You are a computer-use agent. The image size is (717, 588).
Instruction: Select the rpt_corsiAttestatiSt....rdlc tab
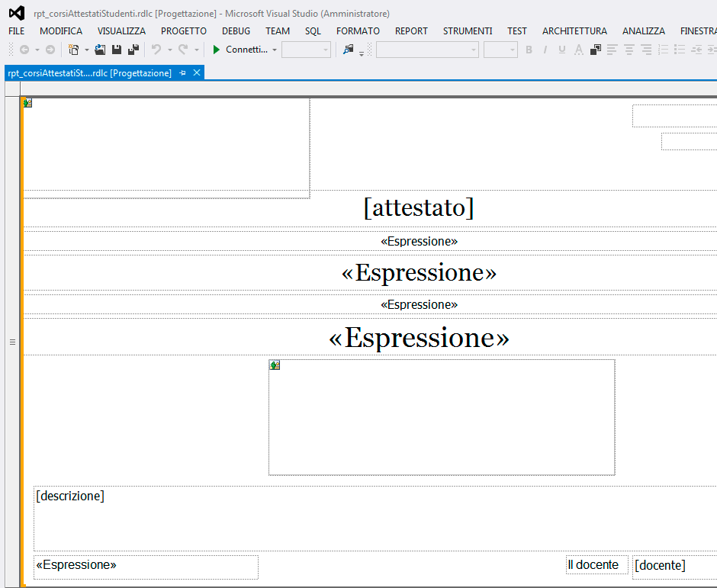pos(90,73)
